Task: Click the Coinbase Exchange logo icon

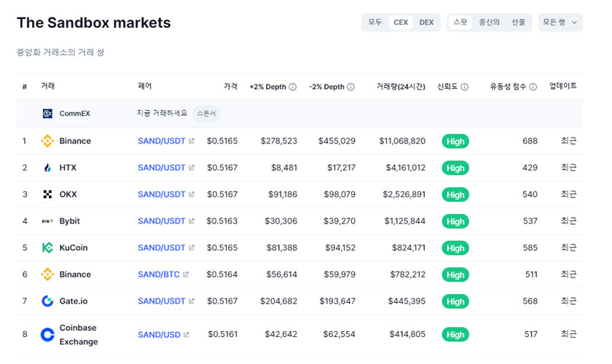Action: pyautogui.click(x=47, y=335)
